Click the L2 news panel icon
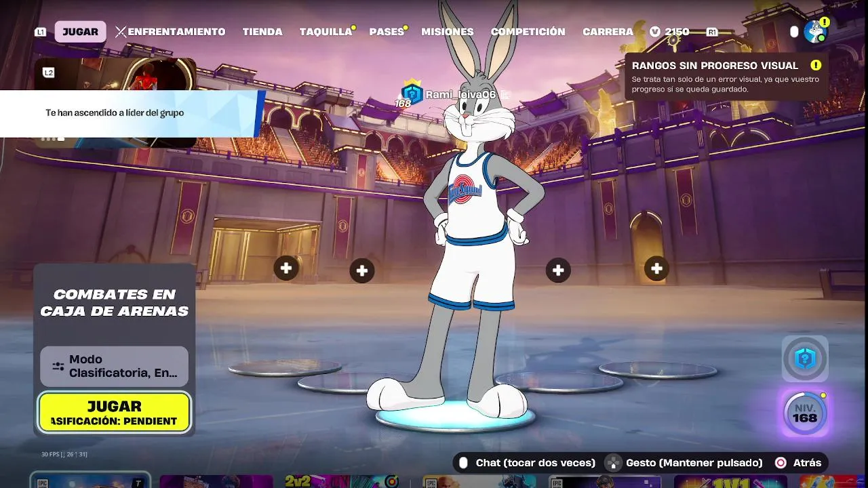The width and height of the screenshot is (868, 488). tap(48, 73)
